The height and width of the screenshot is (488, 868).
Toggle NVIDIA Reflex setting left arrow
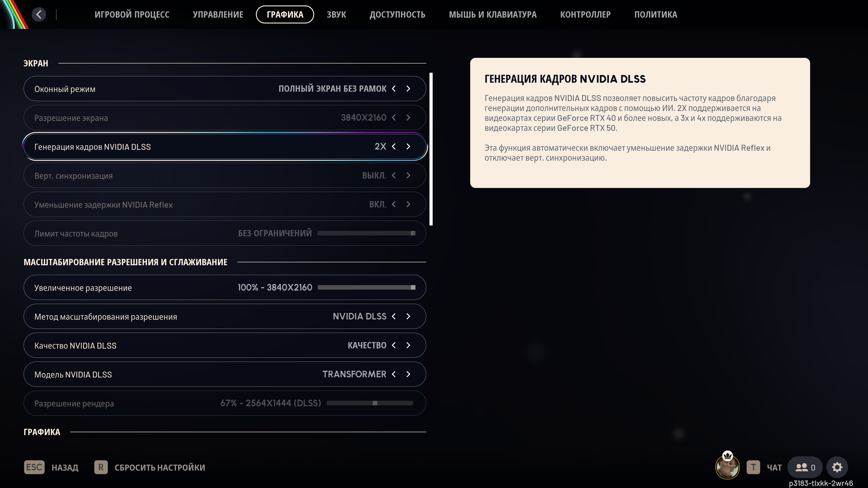(x=394, y=204)
